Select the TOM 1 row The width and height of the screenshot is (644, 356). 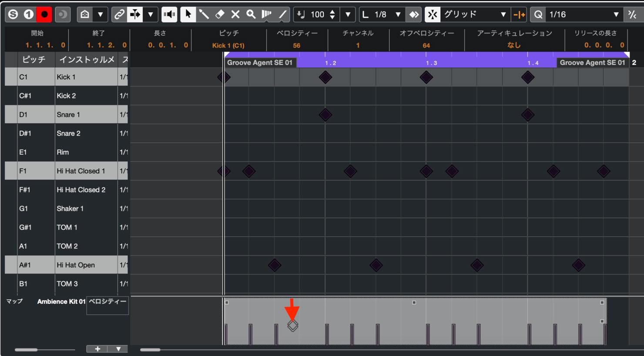67,227
